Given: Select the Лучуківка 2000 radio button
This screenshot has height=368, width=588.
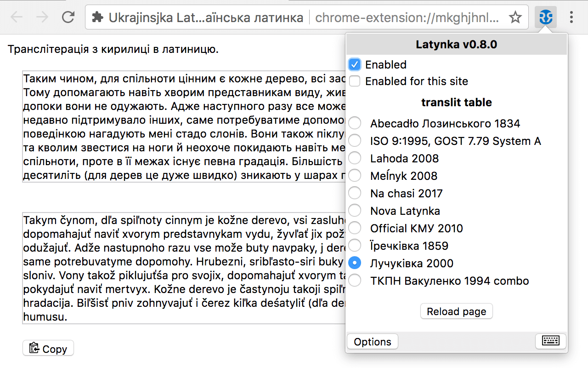Looking at the screenshot, I should 354,263.
